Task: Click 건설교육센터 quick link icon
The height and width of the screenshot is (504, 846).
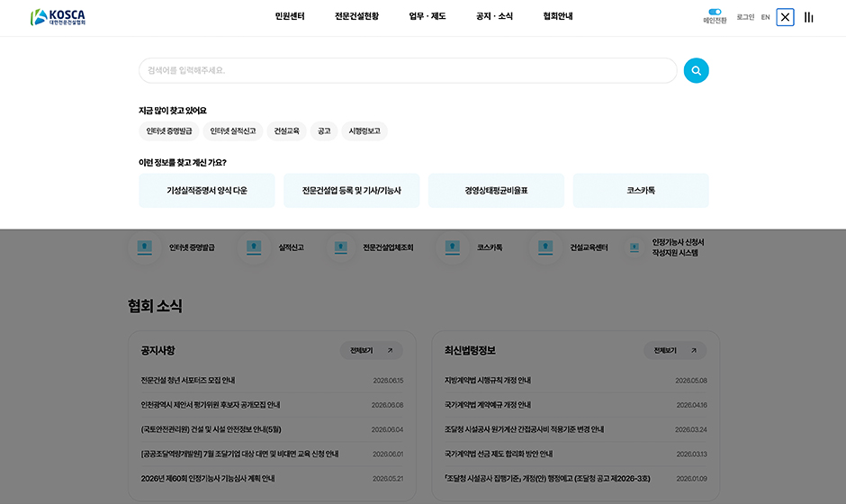Action: (545, 247)
